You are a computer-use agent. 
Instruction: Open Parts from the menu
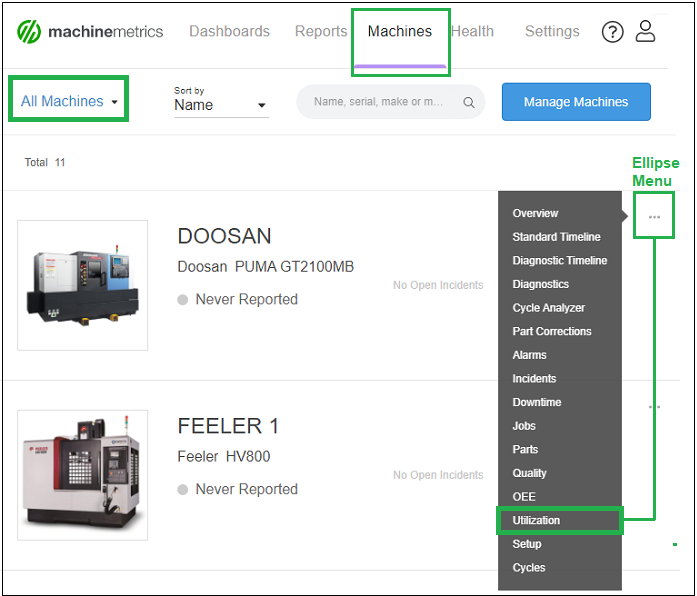(525, 449)
